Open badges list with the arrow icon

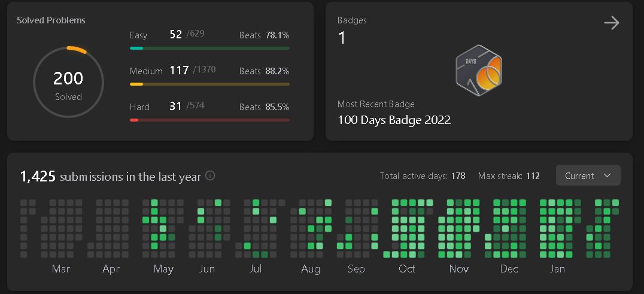coord(611,23)
